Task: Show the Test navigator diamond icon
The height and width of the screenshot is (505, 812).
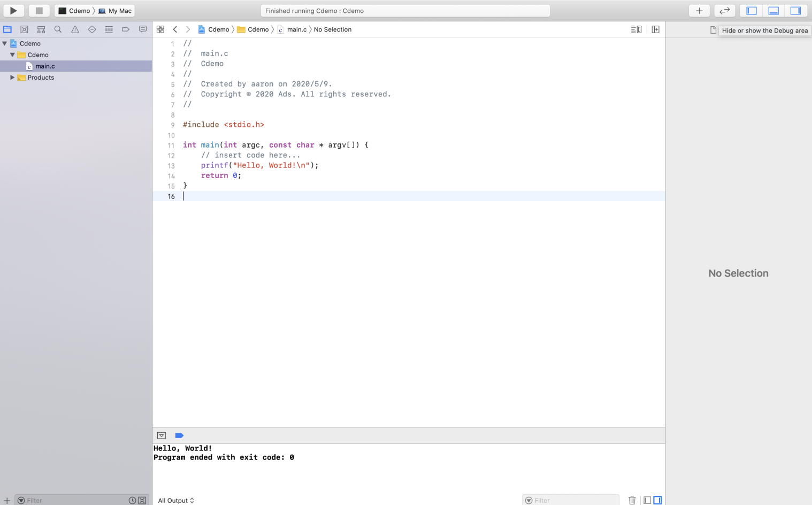Action: (x=92, y=29)
